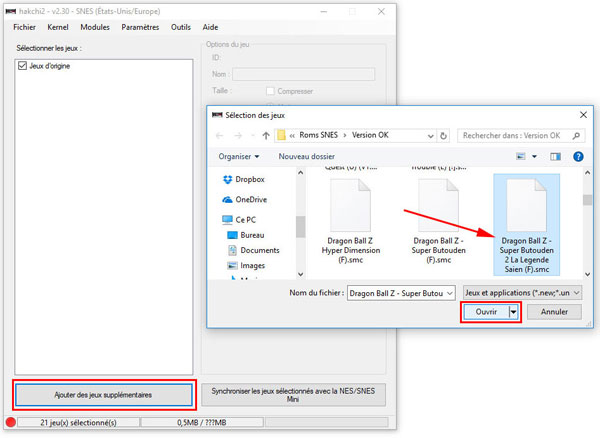600x438 pixels.
Task: Open the help question mark icon
Action: (x=578, y=157)
